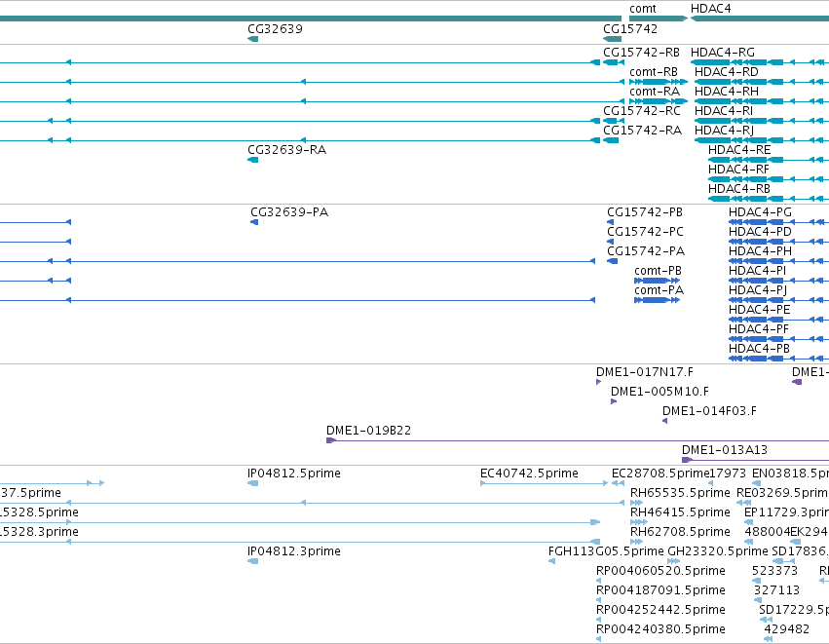Click the HDAC4-PF protein label
This screenshot has width=829, height=644.
(x=759, y=330)
